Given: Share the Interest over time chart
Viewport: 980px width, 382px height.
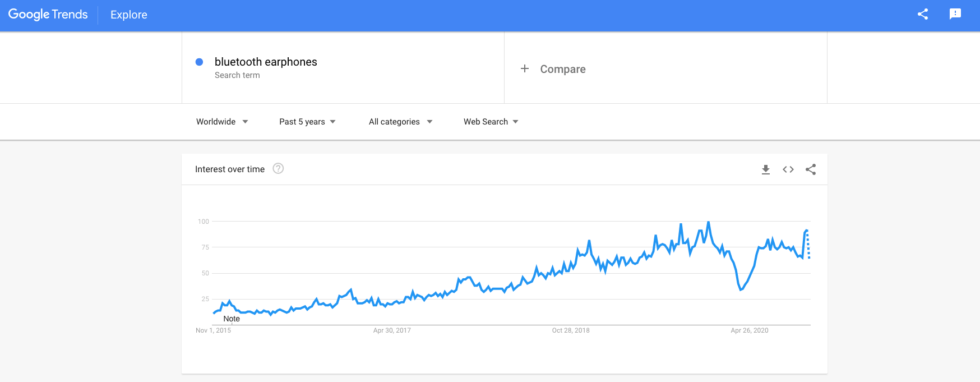Looking at the screenshot, I should point(811,169).
